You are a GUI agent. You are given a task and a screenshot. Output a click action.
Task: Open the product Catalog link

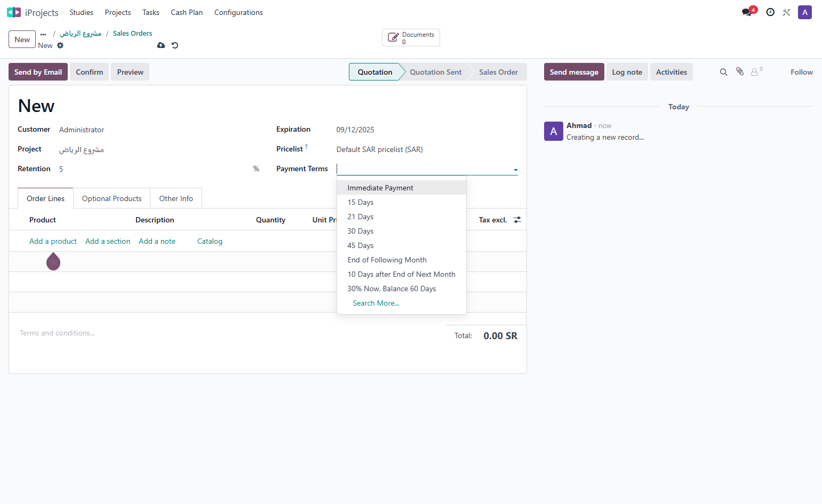coord(210,241)
